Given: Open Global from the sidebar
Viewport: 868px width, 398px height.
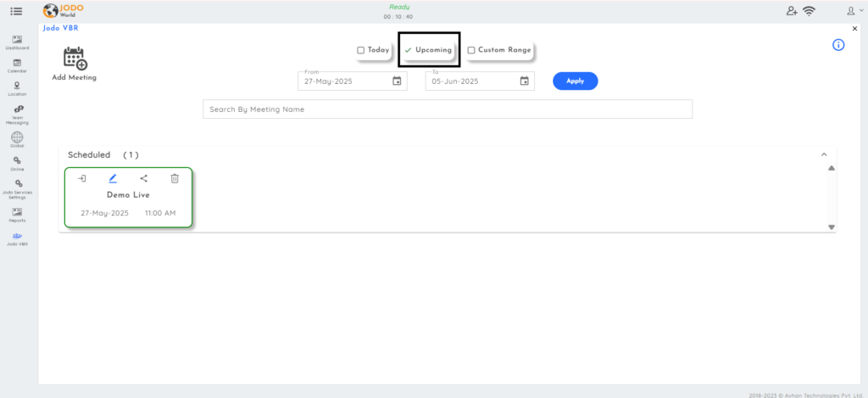Looking at the screenshot, I should point(17,140).
